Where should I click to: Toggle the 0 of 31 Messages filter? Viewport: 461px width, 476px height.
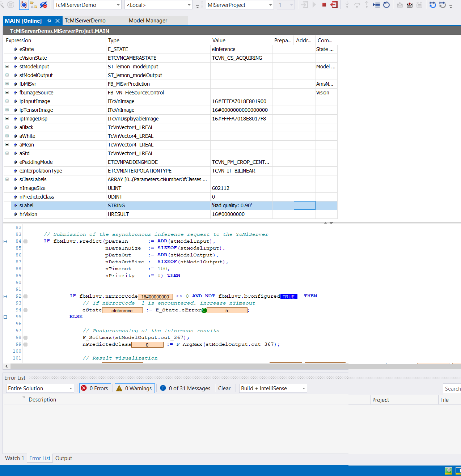coord(185,388)
